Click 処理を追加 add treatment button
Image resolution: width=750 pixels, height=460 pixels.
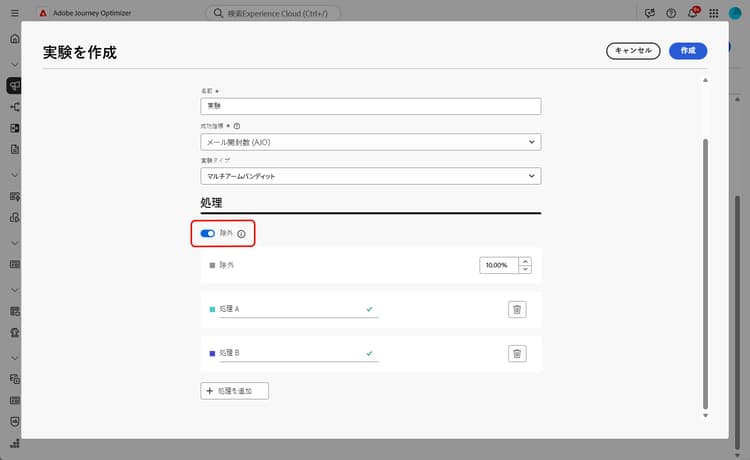tap(234, 391)
